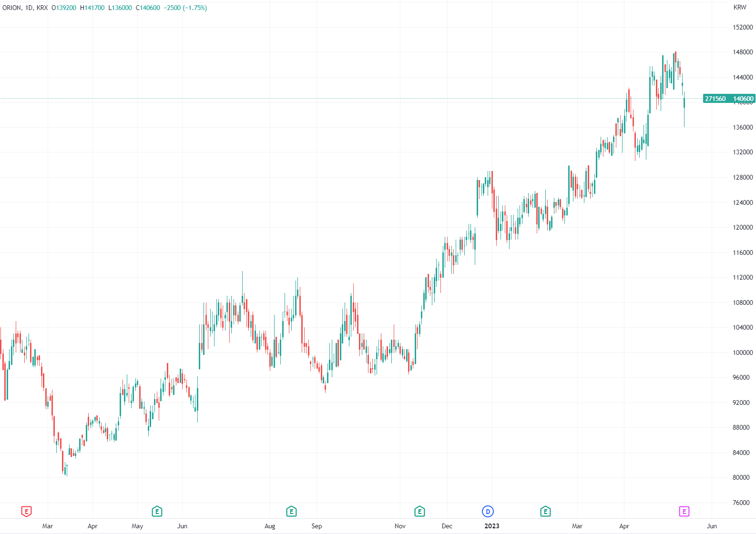Click the KRW currency label
This screenshot has width=756, height=534.
tap(740, 7)
